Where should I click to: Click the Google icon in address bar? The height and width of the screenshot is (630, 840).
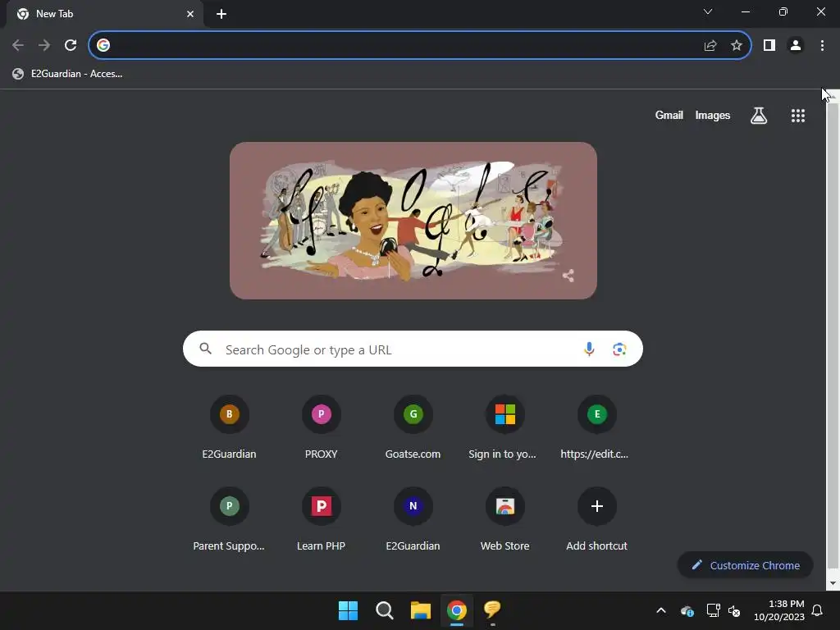pyautogui.click(x=103, y=45)
